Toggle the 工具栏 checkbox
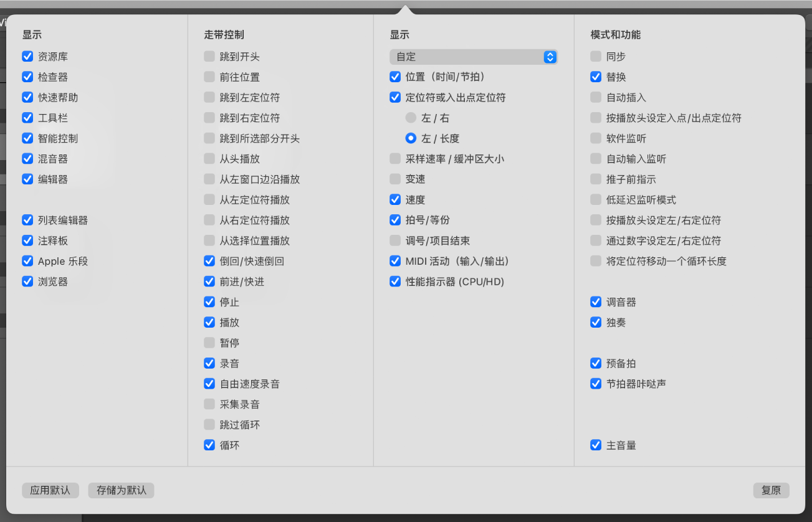Image resolution: width=812 pixels, height=522 pixels. [27, 118]
